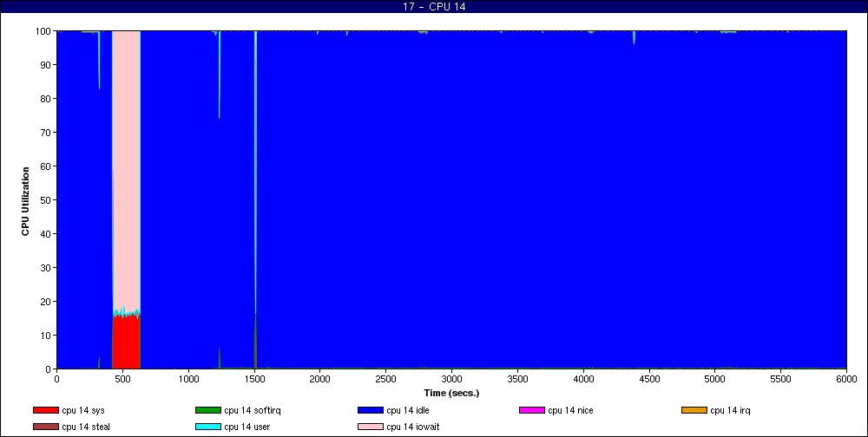The image size is (868, 437).
Task: Click the 'Time (secs.)' x-axis label
Action: [x=451, y=394]
